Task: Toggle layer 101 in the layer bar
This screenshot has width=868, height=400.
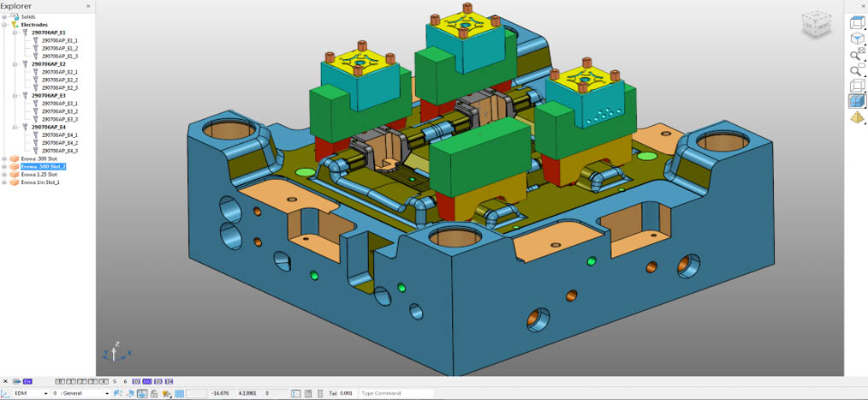Action: [136, 381]
